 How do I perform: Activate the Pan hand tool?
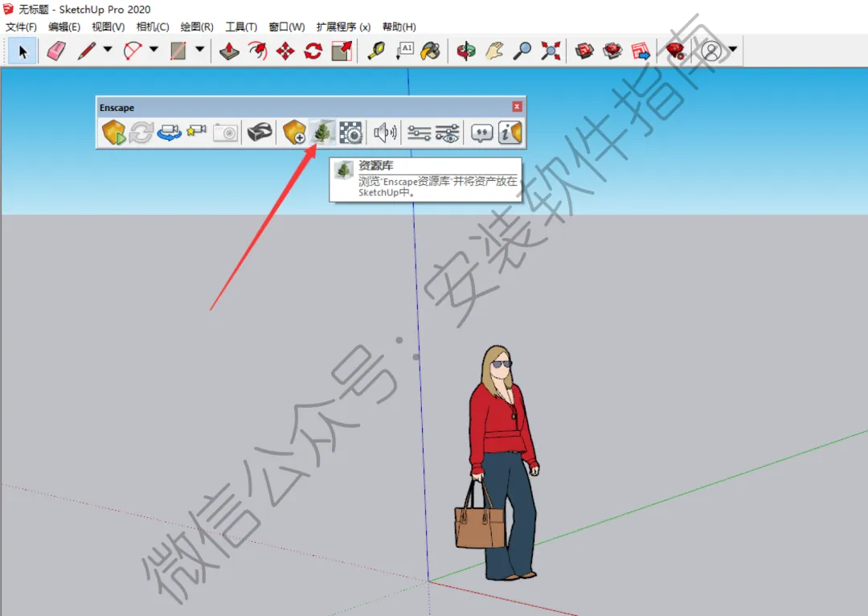point(494,51)
